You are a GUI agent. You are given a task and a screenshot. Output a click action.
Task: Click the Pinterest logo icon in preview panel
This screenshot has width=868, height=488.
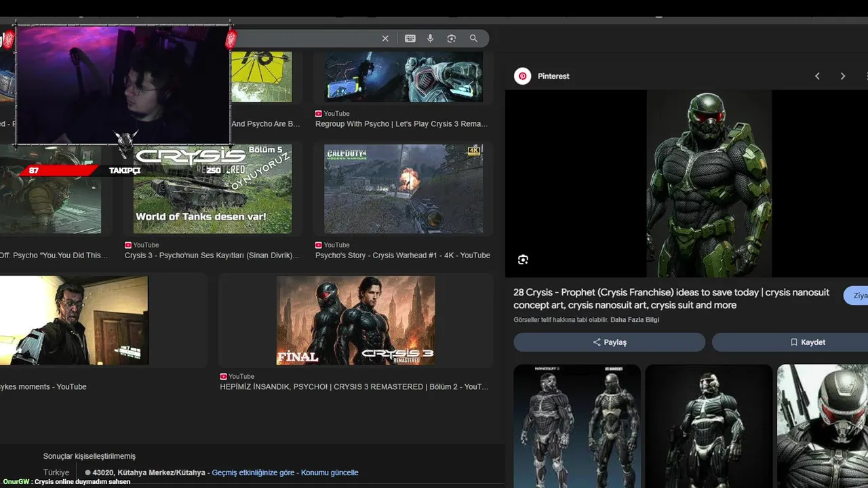[522, 76]
